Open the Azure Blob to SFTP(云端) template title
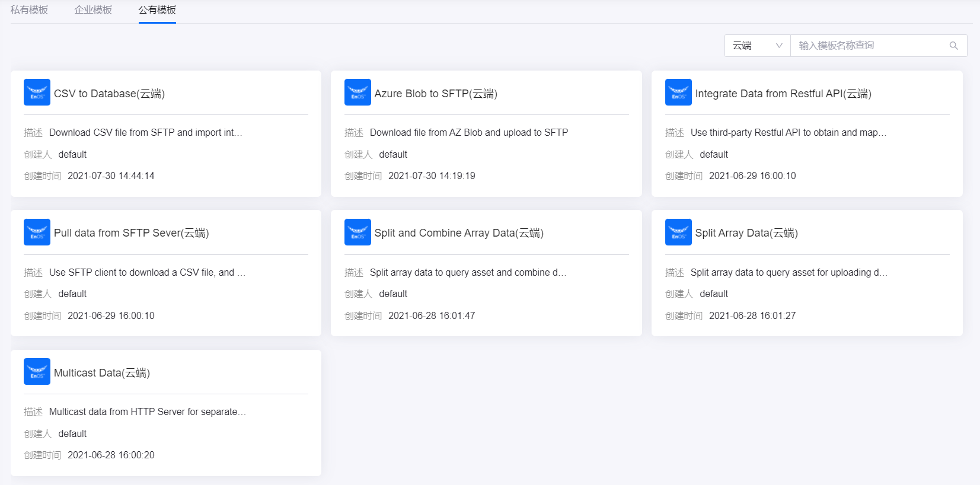Screen dimensions: 980x485 pos(436,94)
